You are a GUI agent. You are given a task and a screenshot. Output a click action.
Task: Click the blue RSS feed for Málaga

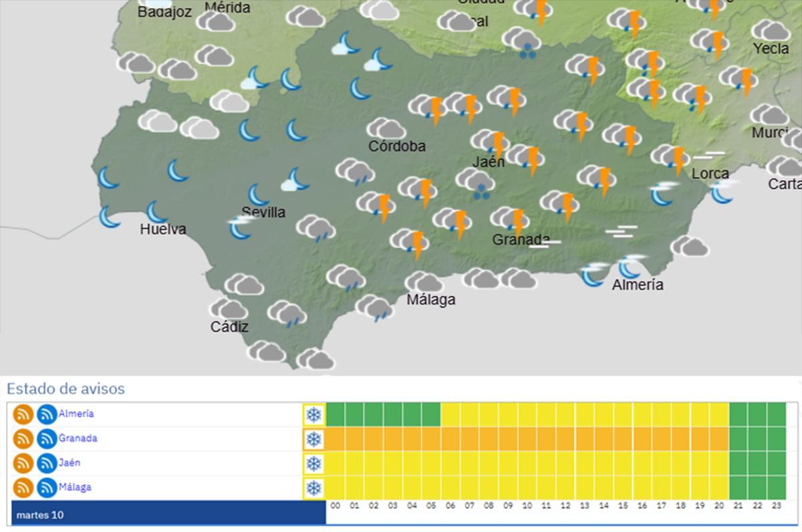click(x=45, y=487)
